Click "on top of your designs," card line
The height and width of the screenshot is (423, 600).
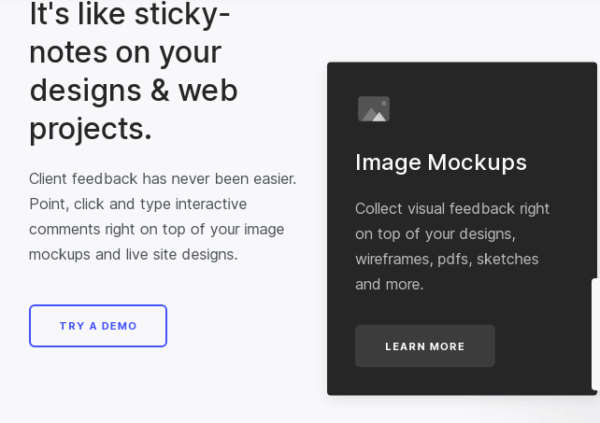click(434, 234)
